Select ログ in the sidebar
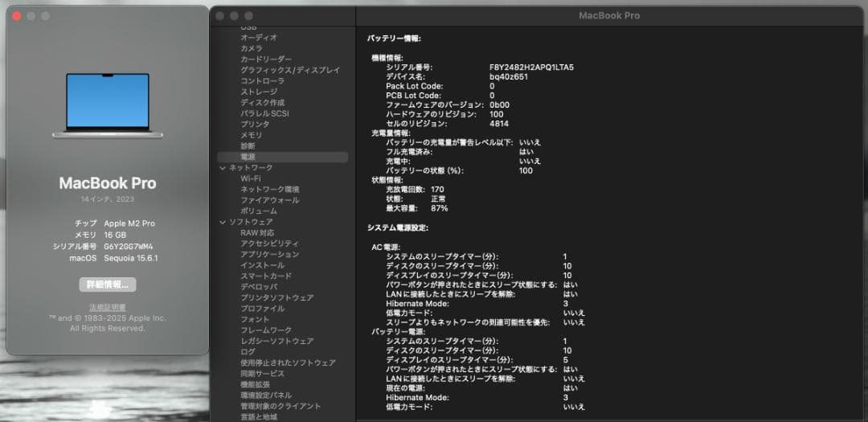This screenshot has width=868, height=422. (248, 352)
